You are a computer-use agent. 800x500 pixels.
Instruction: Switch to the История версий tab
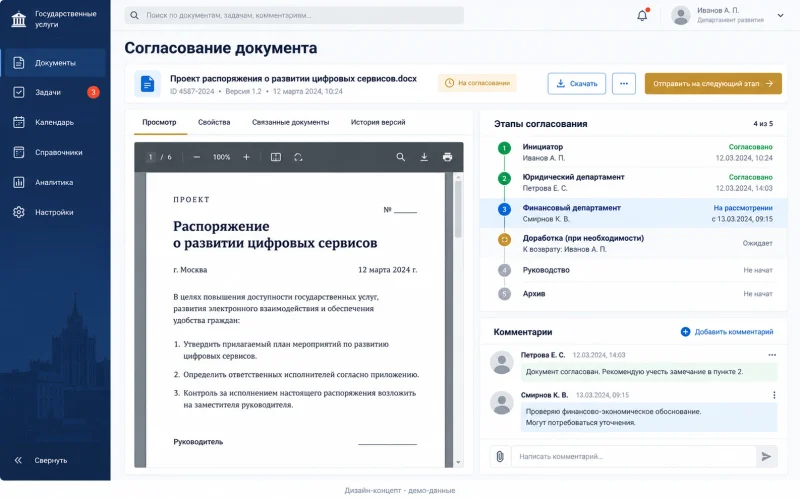click(x=378, y=122)
